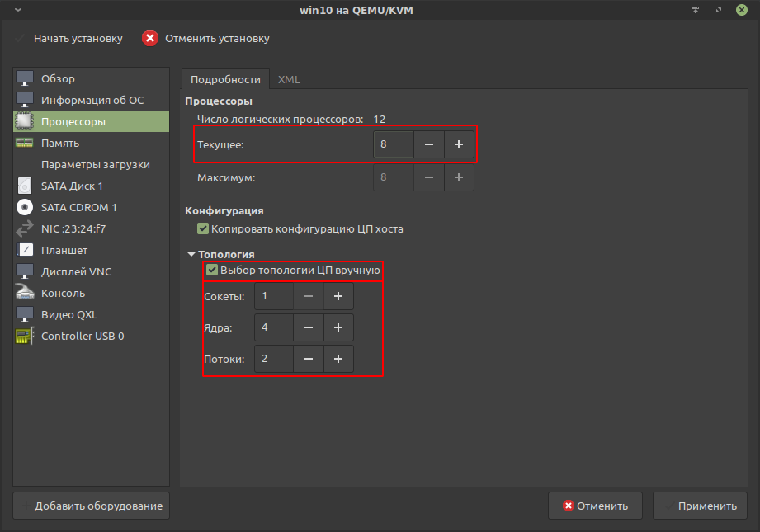
Task: Click the Add Hardware button
Action: coord(91,506)
